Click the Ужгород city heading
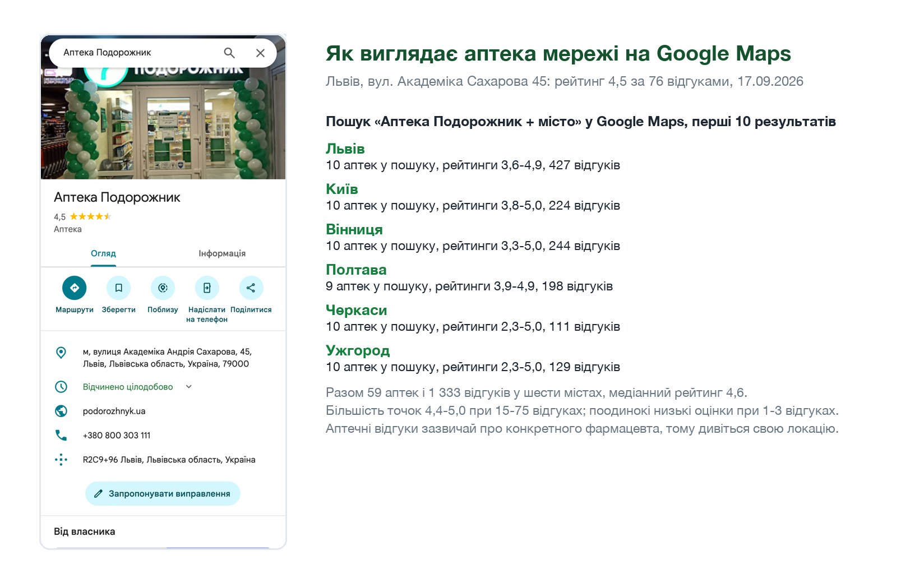The image size is (924, 583). tap(358, 350)
